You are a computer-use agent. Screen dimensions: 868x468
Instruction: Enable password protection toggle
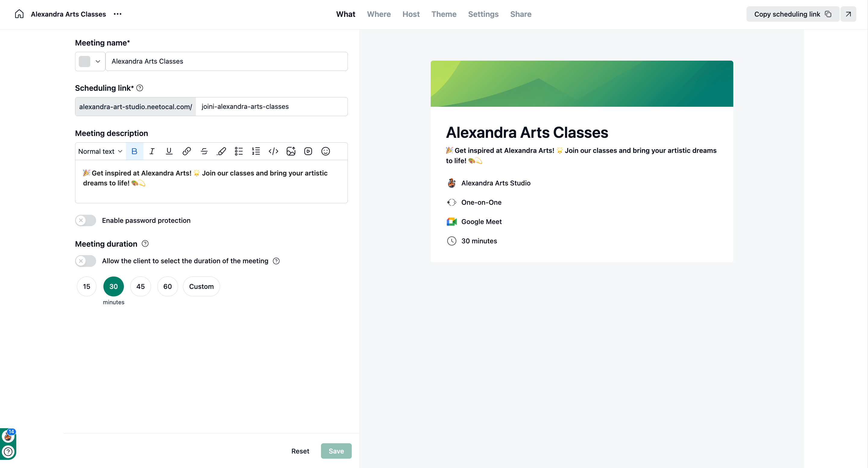click(86, 220)
